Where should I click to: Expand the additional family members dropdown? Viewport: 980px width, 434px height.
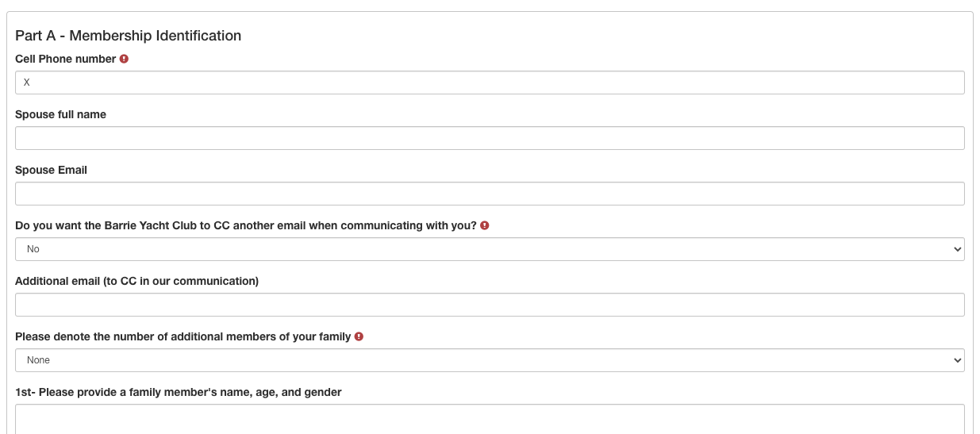490,360
